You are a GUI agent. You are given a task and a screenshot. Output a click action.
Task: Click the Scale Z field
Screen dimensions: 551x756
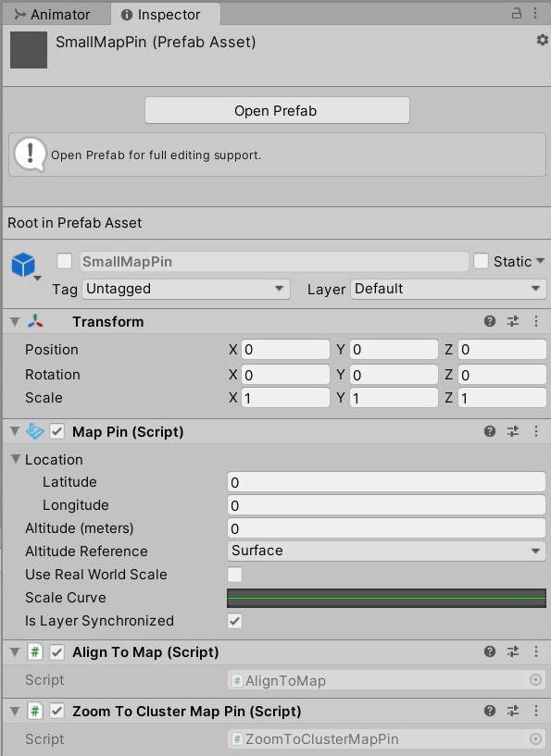pyautogui.click(x=502, y=398)
